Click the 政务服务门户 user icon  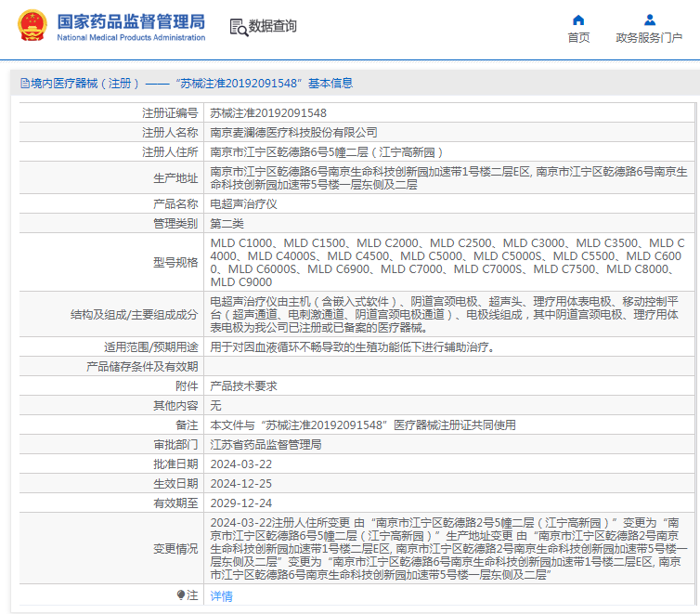click(x=650, y=20)
